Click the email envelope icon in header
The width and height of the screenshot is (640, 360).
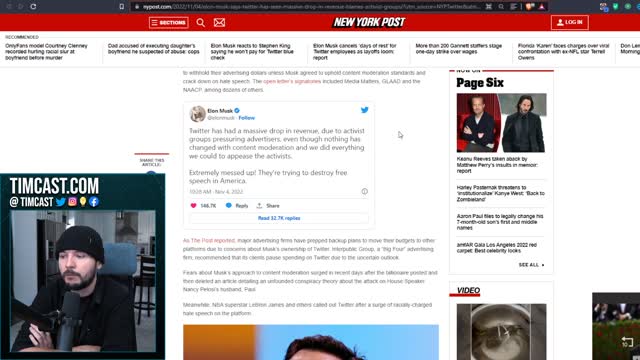pyautogui.click(x=219, y=22)
